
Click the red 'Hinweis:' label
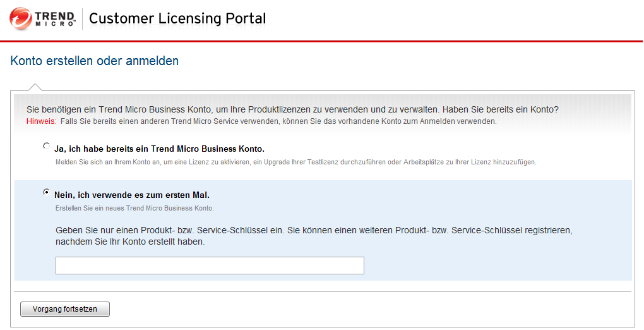[42, 121]
